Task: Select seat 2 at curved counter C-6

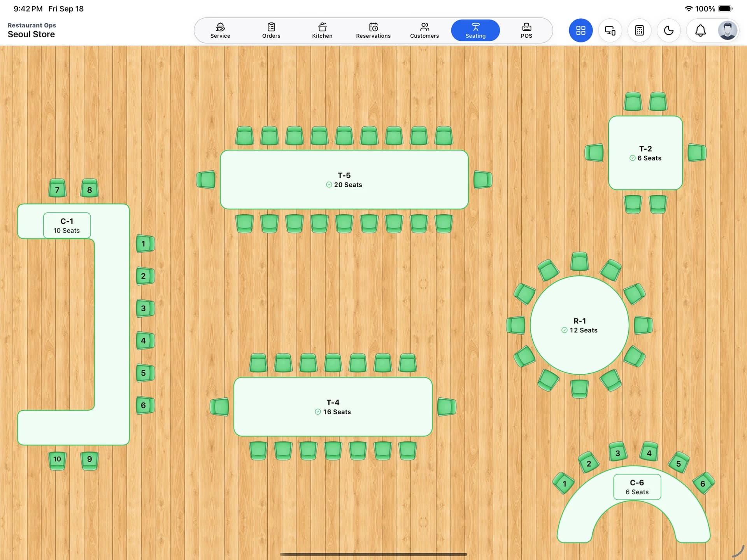Action: point(589,463)
